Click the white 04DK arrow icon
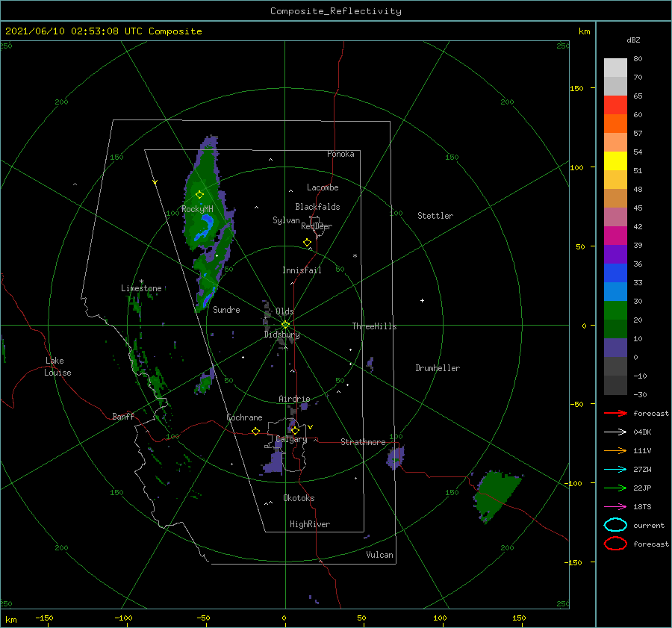 [x=615, y=432]
